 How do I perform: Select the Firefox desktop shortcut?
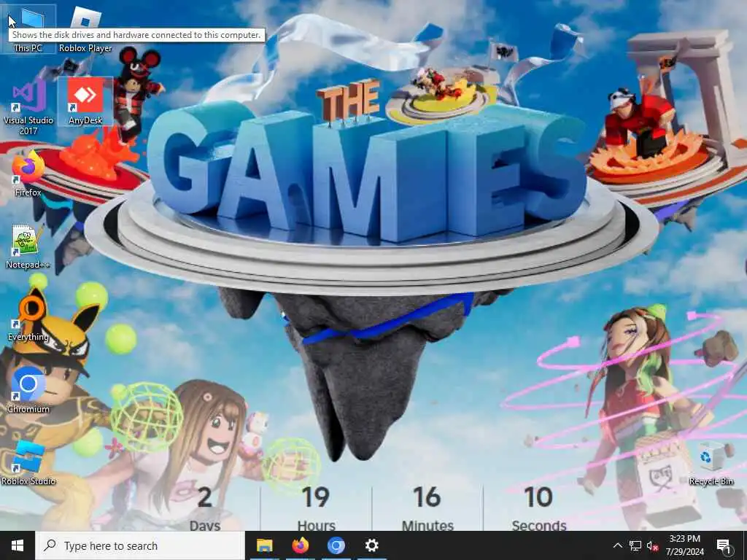(28, 174)
